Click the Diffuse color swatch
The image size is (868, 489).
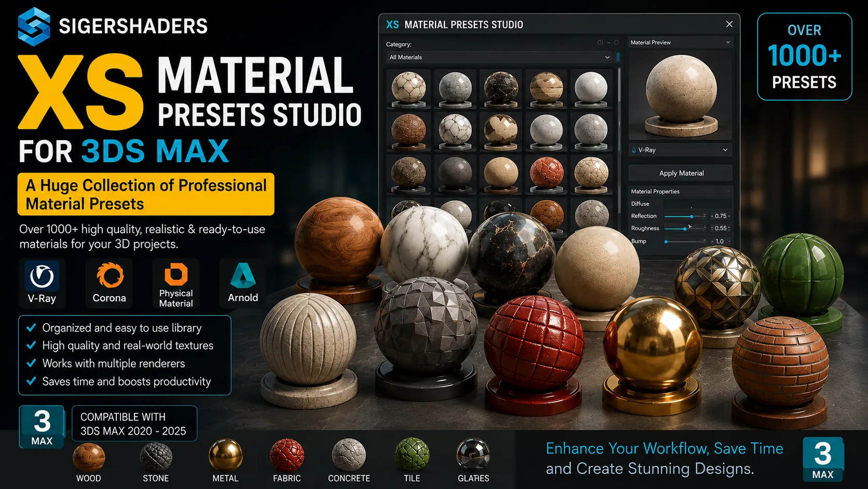[x=697, y=204]
